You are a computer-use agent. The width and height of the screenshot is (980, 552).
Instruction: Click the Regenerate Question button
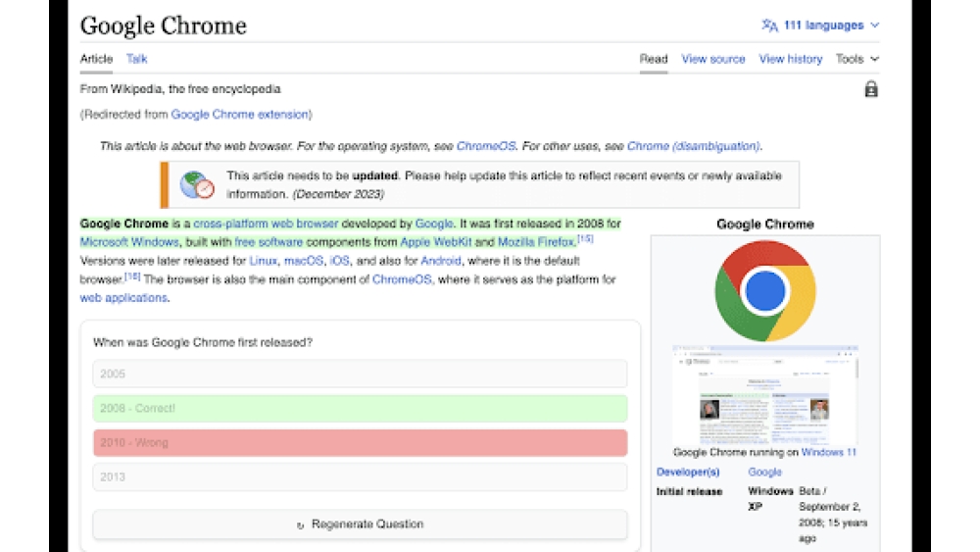tap(360, 525)
